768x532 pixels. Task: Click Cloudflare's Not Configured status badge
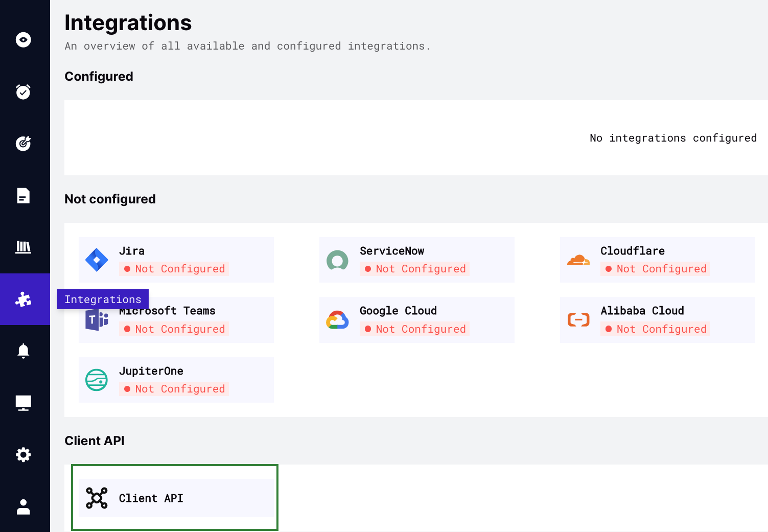655,269
